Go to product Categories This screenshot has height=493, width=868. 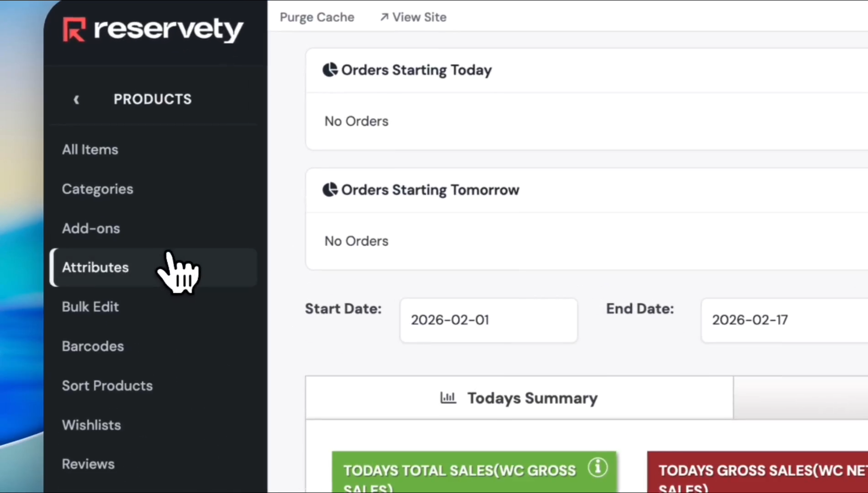coord(97,189)
